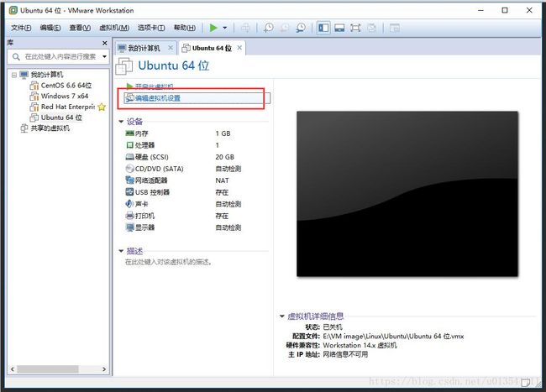Click the 1 GB memory value
The width and height of the screenshot is (546, 392).
(x=223, y=133)
